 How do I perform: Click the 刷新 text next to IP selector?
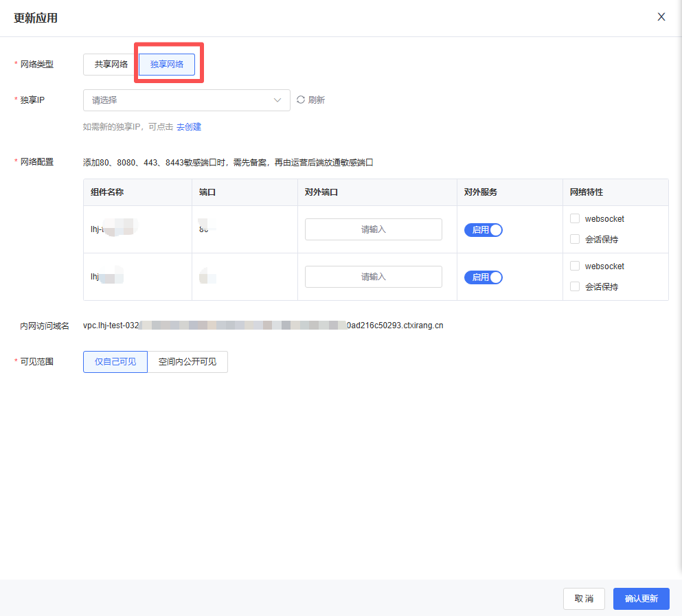click(x=317, y=100)
